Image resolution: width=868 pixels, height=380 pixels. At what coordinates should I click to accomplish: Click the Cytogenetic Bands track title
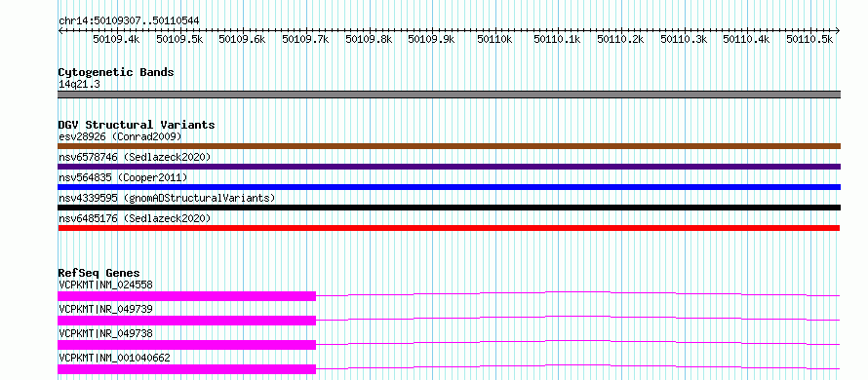(x=116, y=72)
